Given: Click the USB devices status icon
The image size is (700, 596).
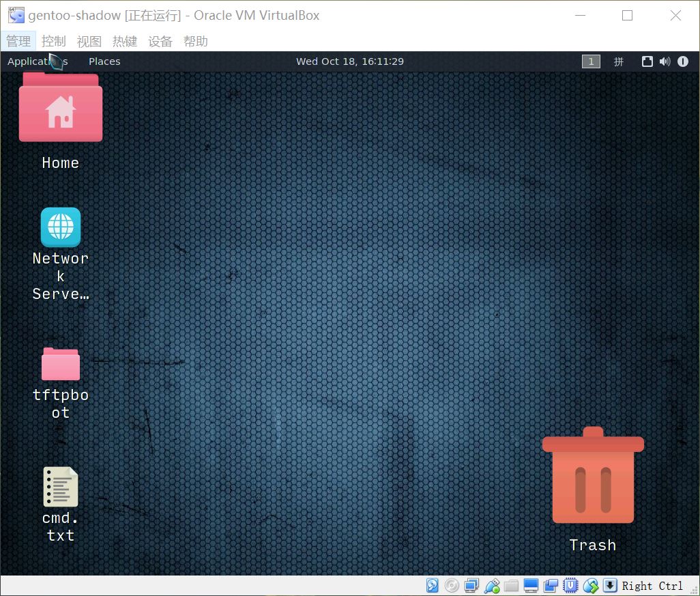Looking at the screenshot, I should pyautogui.click(x=491, y=586).
